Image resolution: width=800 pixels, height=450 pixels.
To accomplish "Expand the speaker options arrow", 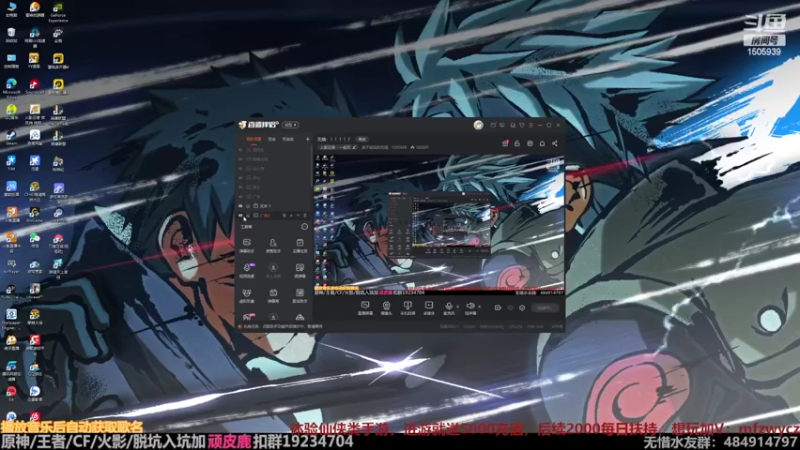I will pyautogui.click(x=480, y=307).
